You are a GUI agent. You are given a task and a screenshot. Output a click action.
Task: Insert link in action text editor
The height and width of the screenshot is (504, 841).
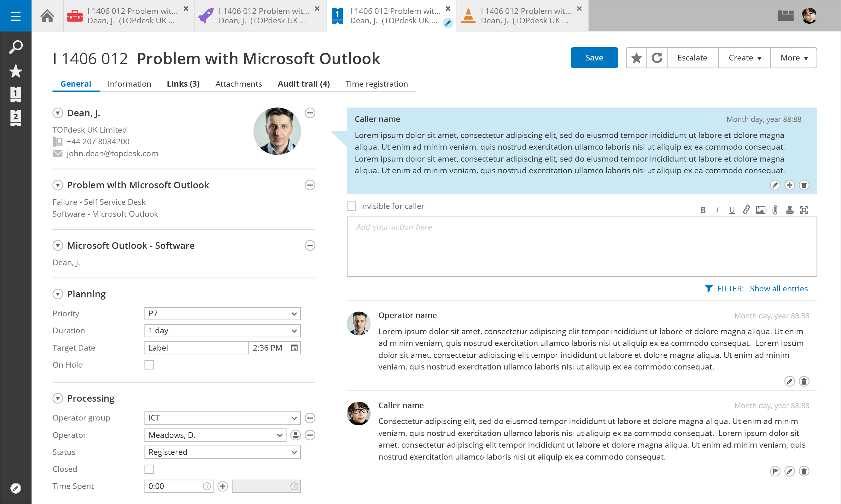[x=746, y=210]
